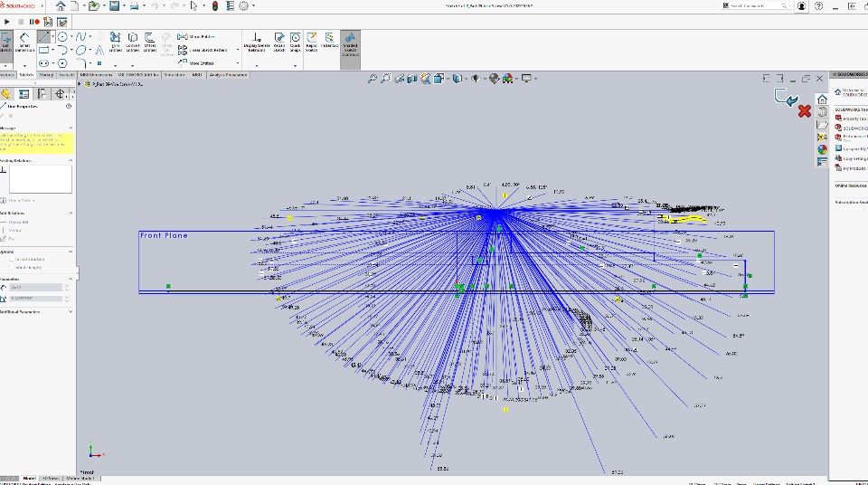The height and width of the screenshot is (485, 868).
Task: Click Mirror Entities in the sketch ribbon
Action: (196, 36)
